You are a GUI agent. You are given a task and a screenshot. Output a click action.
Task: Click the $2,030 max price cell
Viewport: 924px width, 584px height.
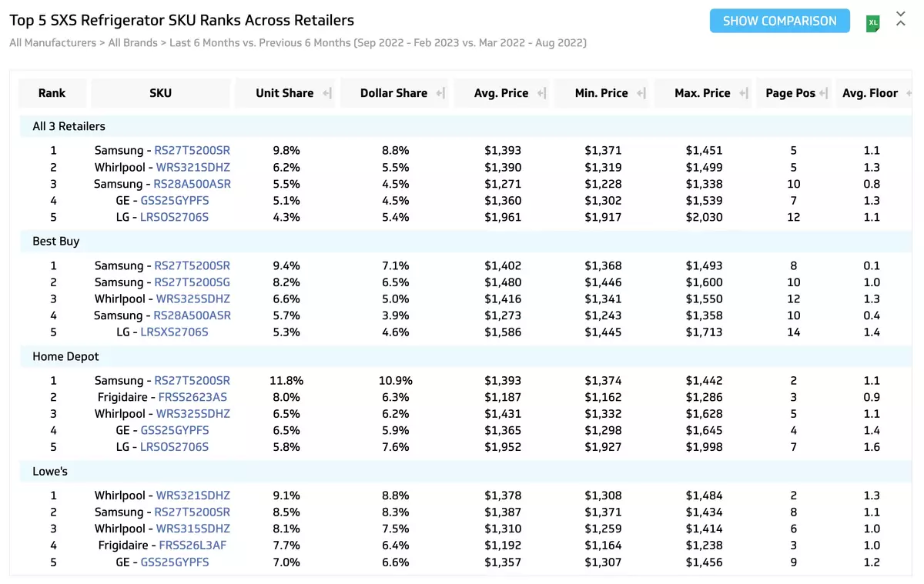(x=705, y=217)
